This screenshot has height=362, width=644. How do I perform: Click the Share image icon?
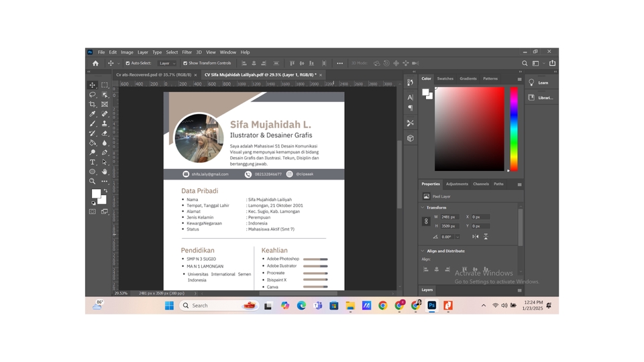(552, 63)
